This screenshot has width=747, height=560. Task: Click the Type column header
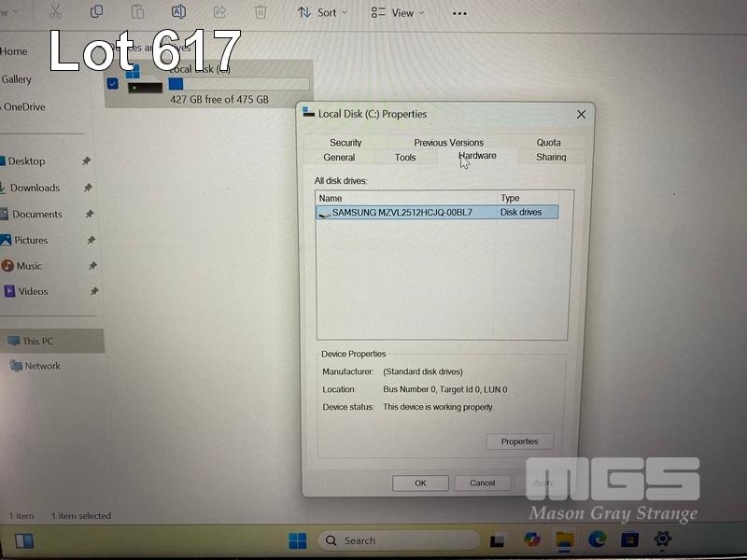[528, 198]
